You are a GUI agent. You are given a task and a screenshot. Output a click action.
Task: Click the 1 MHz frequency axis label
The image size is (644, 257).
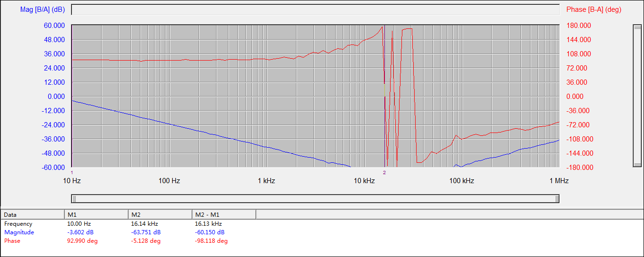pyautogui.click(x=559, y=181)
